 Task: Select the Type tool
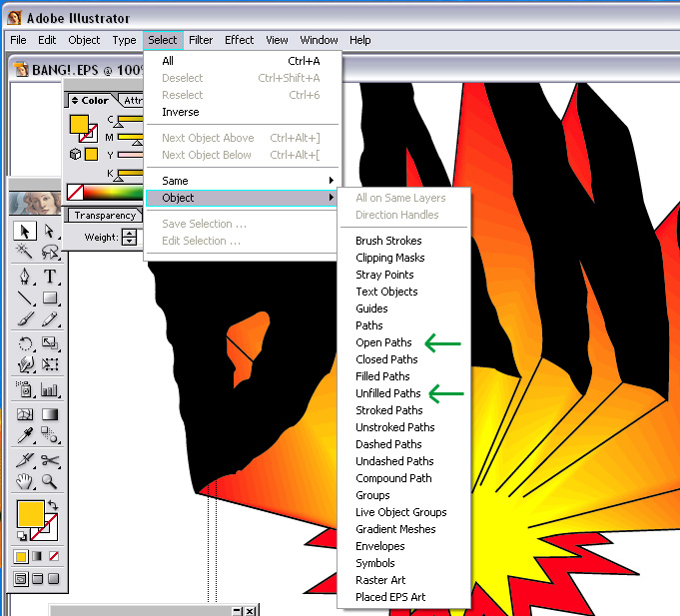coord(50,277)
